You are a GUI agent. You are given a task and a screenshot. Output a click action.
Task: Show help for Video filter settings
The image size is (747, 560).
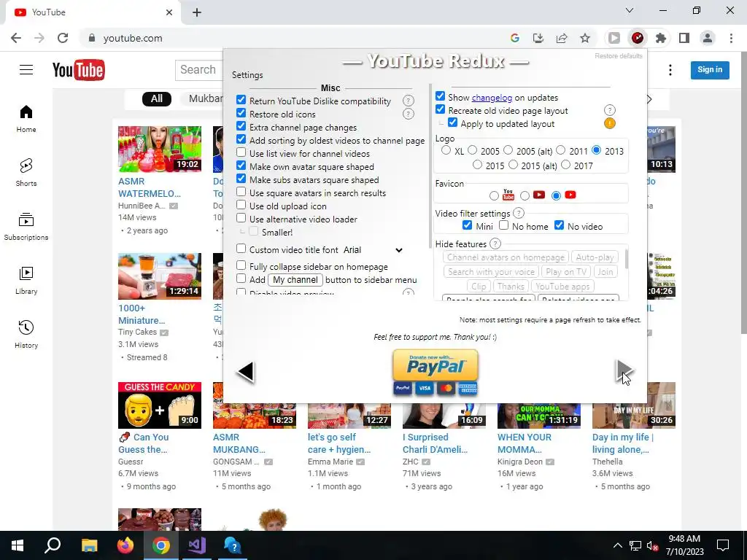[x=519, y=213]
